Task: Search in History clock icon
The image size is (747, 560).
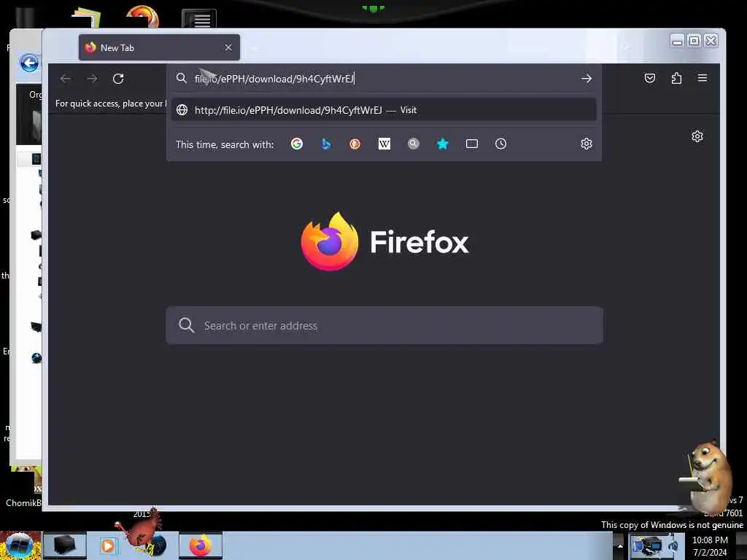Action: 500,144
